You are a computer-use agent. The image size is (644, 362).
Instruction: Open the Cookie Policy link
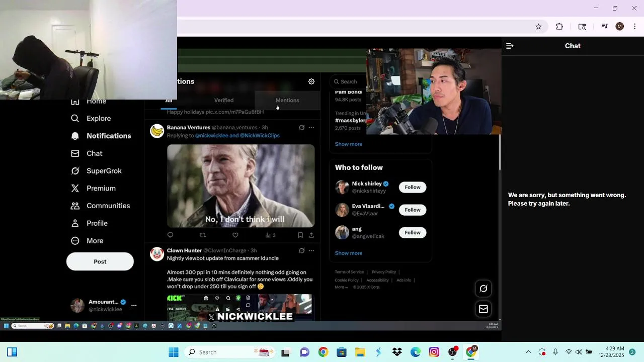[x=347, y=280]
